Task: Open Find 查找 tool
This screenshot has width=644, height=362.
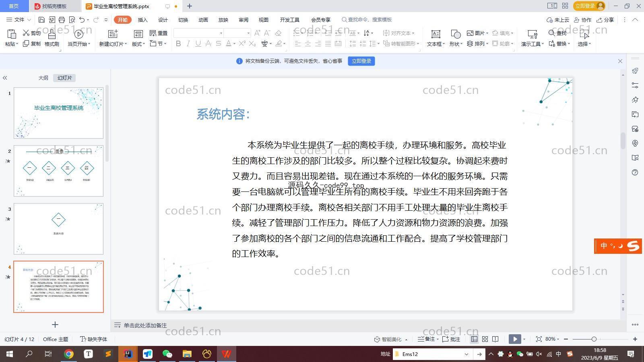Action: [557, 33]
